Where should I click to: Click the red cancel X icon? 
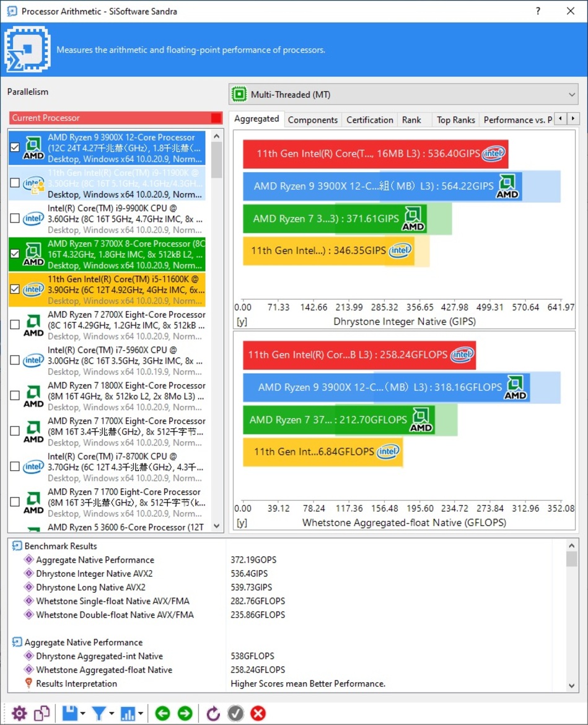click(x=258, y=713)
